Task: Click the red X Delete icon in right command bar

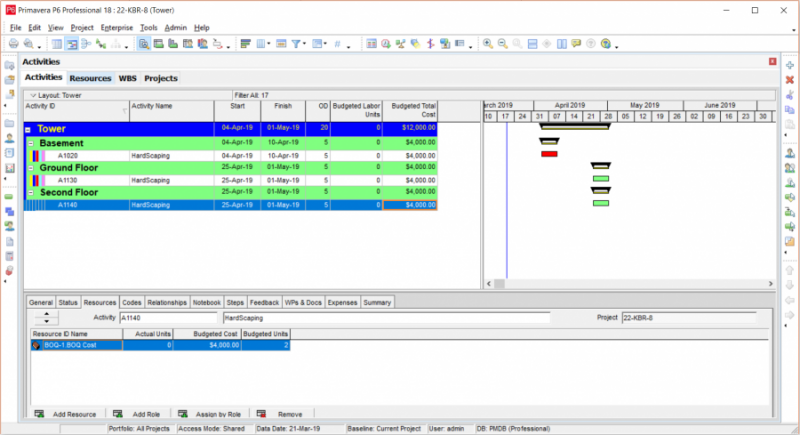Action: click(790, 80)
